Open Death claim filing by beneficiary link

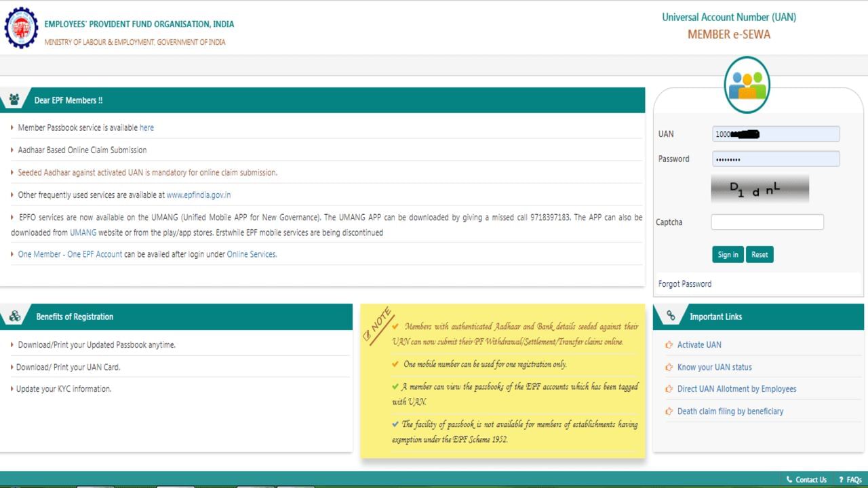(730, 411)
